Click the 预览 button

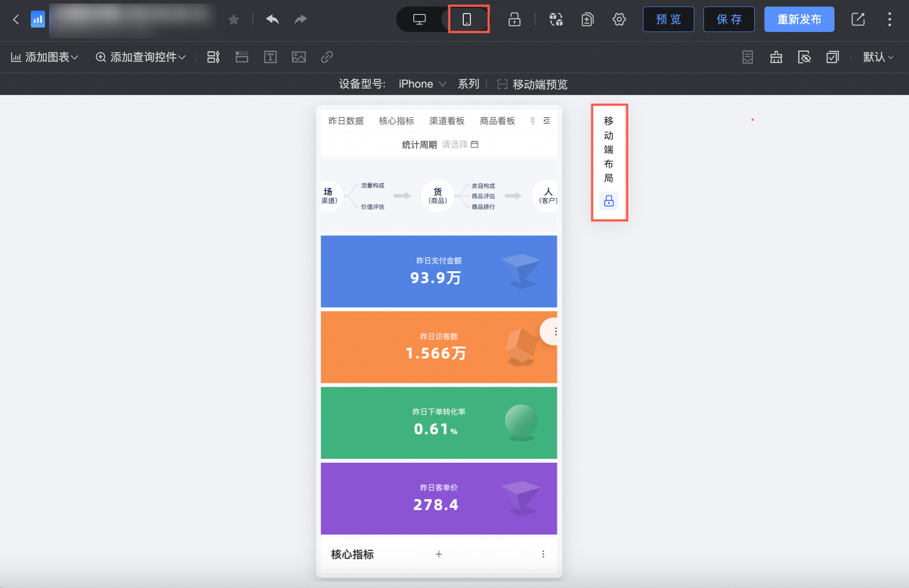[x=668, y=19]
